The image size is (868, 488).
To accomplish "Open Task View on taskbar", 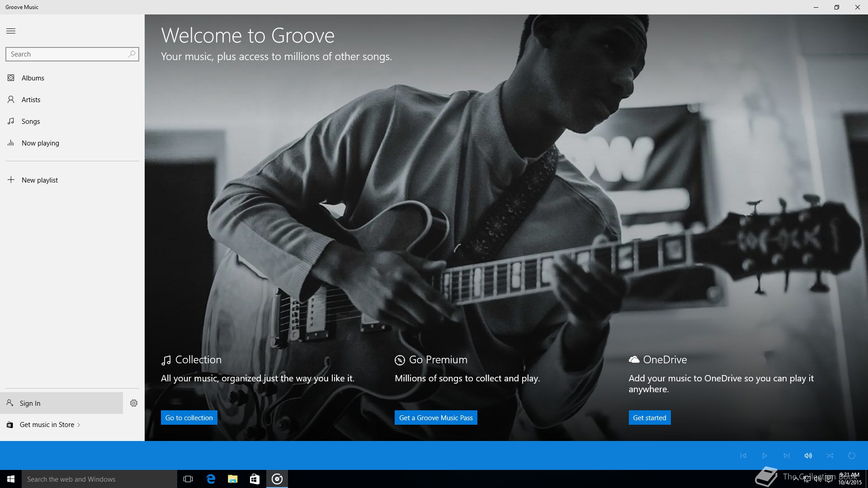I will click(x=188, y=479).
